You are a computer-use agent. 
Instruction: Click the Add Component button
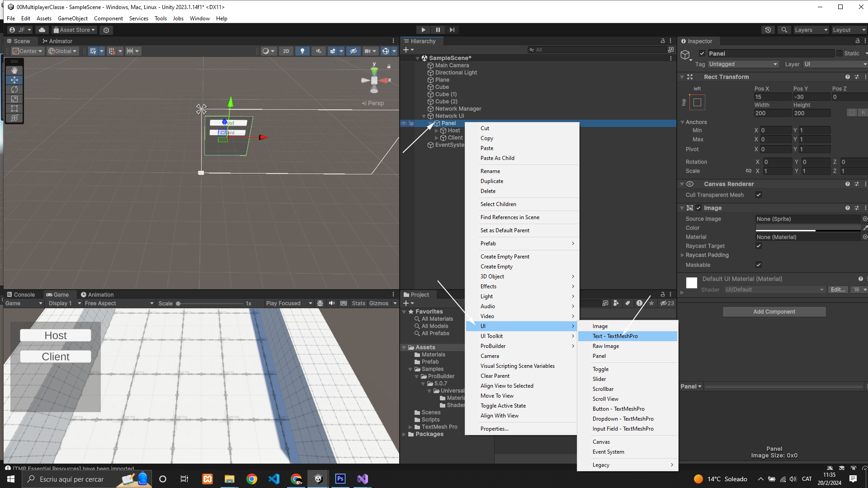point(774,312)
